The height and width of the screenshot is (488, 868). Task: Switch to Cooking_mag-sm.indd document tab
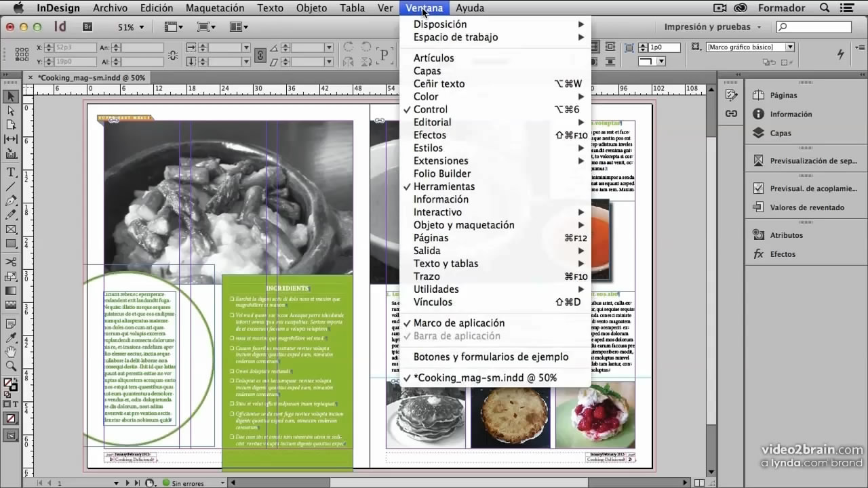coord(92,78)
